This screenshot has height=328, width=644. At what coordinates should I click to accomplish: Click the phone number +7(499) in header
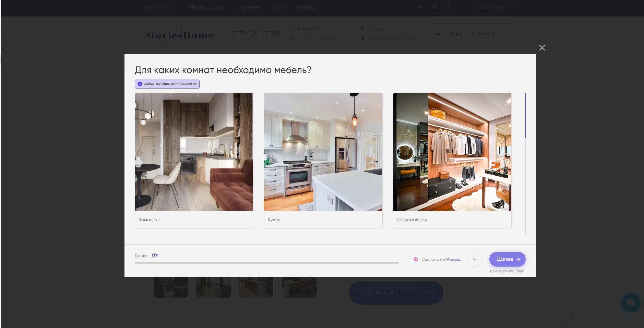click(314, 29)
